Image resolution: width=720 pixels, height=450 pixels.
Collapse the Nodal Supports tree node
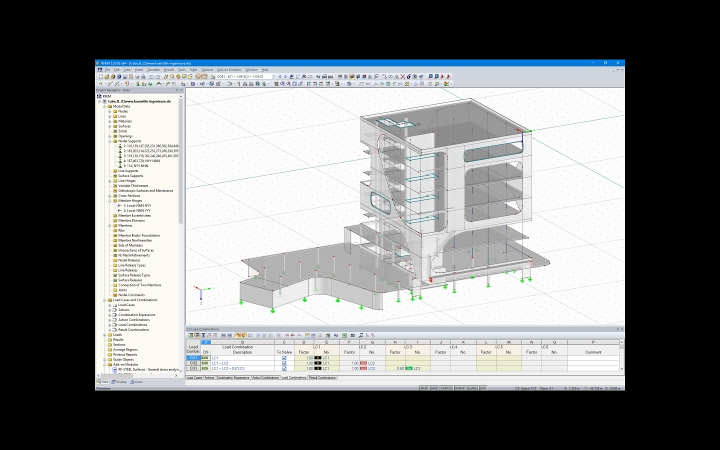click(x=110, y=141)
